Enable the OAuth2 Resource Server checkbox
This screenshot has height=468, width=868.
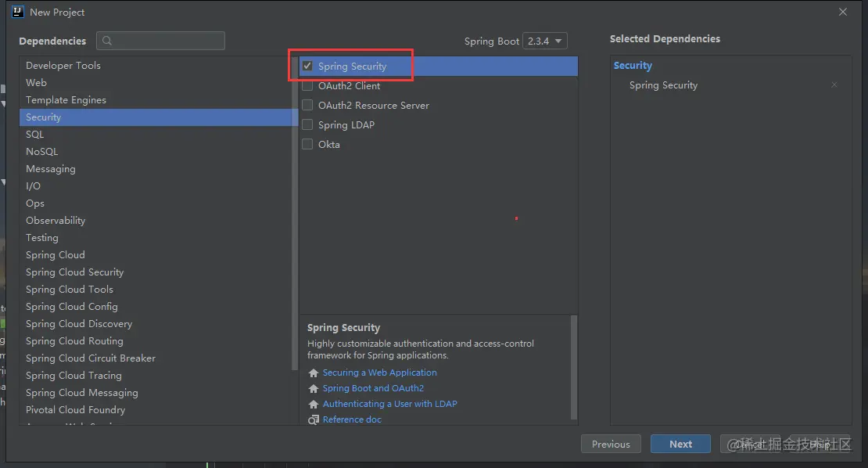coord(307,105)
